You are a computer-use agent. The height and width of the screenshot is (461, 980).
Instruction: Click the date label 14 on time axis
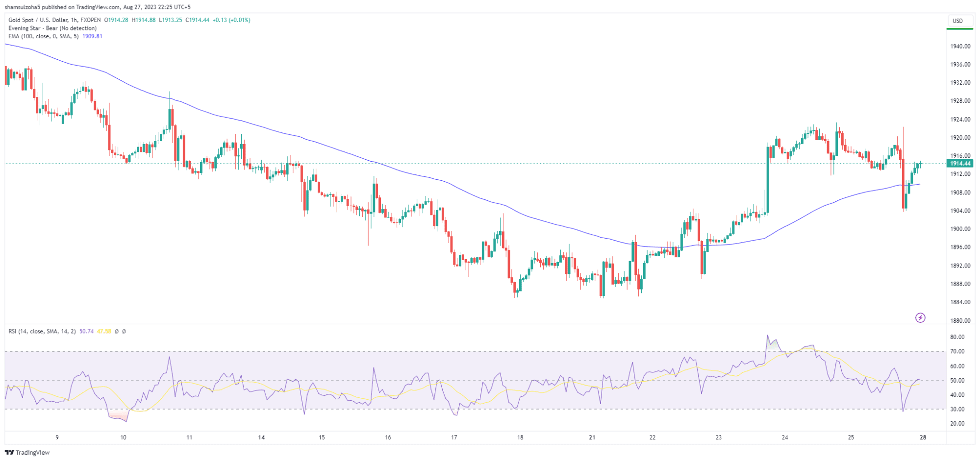(262, 437)
